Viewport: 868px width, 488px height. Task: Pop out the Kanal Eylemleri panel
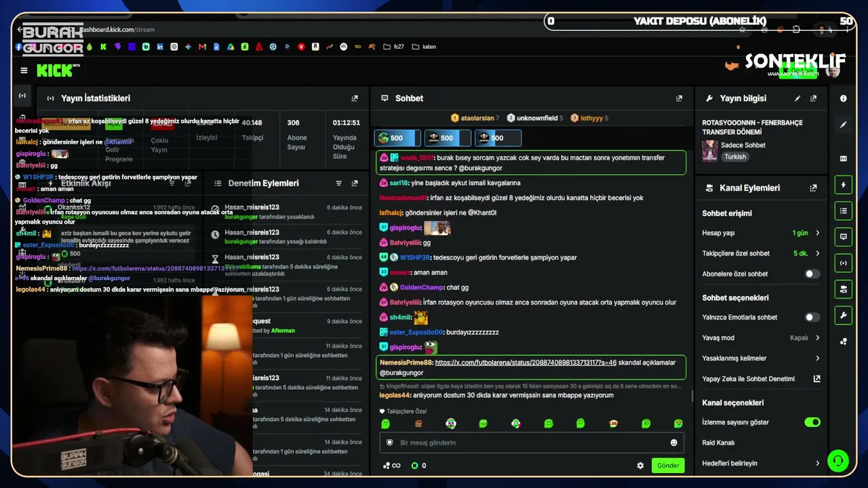click(x=813, y=188)
